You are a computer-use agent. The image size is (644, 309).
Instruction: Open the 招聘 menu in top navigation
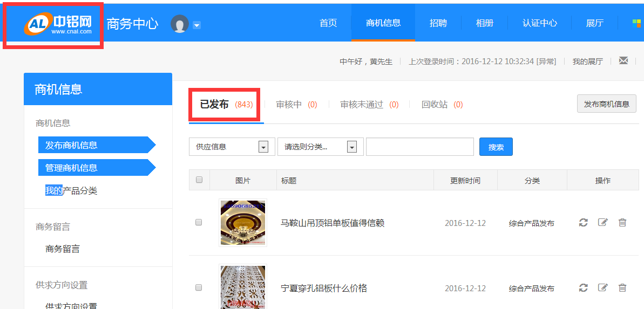click(438, 23)
